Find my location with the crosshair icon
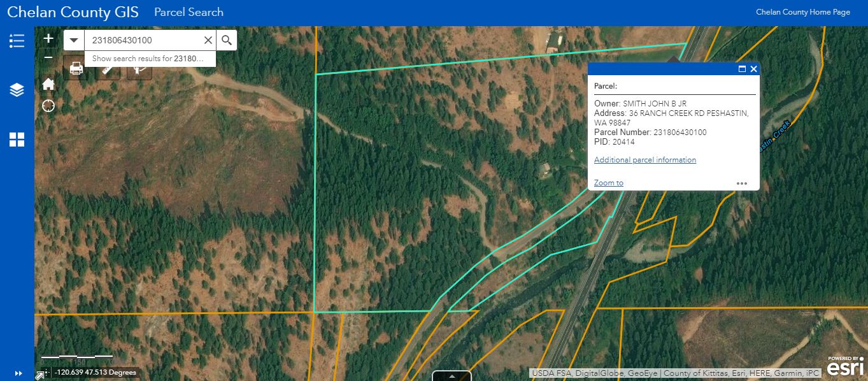The image size is (868, 381). tap(48, 106)
